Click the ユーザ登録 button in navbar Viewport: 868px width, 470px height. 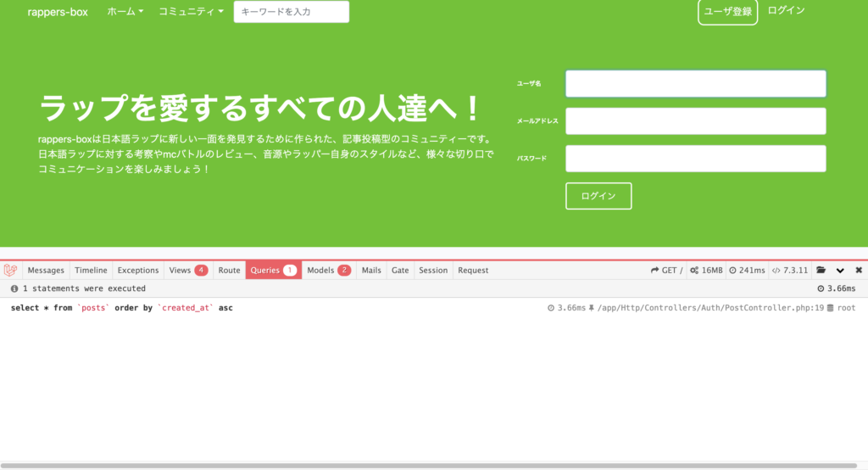(x=727, y=12)
